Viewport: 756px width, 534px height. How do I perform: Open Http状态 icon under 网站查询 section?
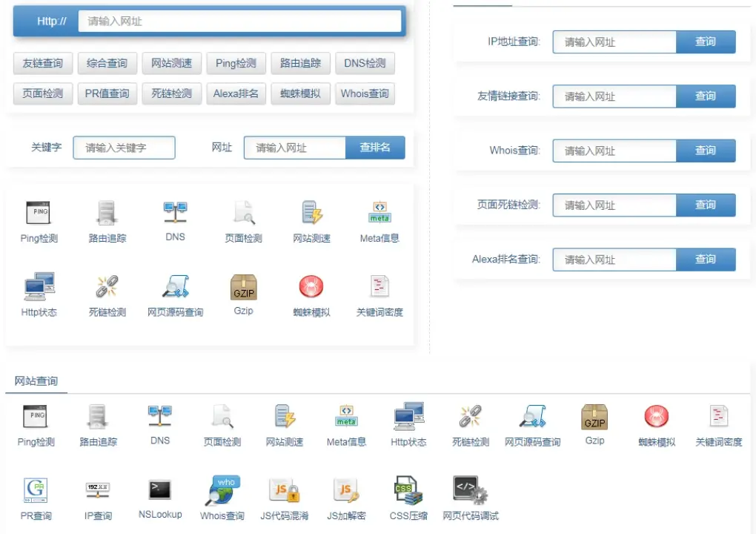409,416
